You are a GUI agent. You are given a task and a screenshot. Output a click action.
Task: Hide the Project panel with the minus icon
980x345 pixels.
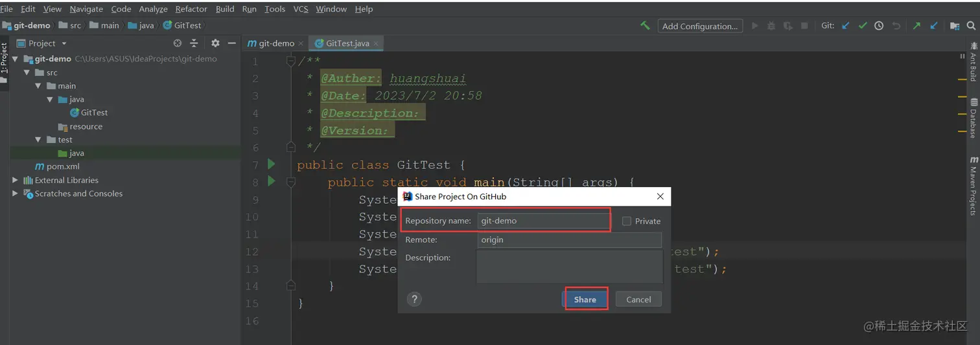coord(231,43)
